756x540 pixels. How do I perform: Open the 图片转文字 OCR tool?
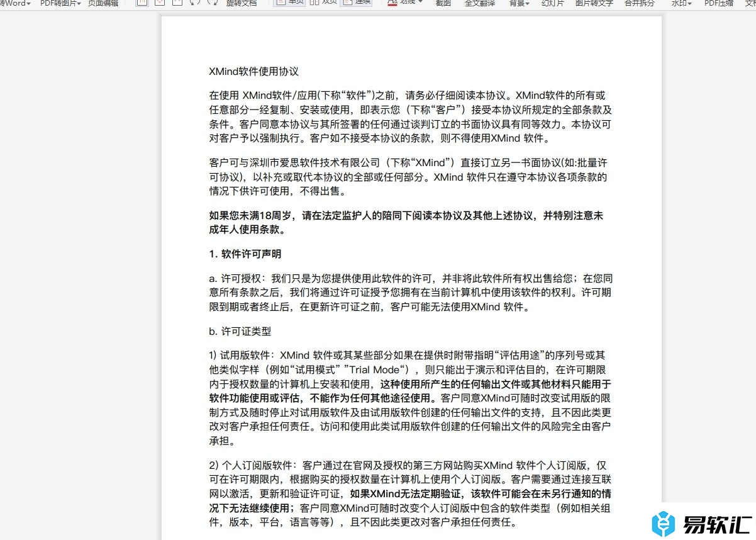[x=594, y=3]
